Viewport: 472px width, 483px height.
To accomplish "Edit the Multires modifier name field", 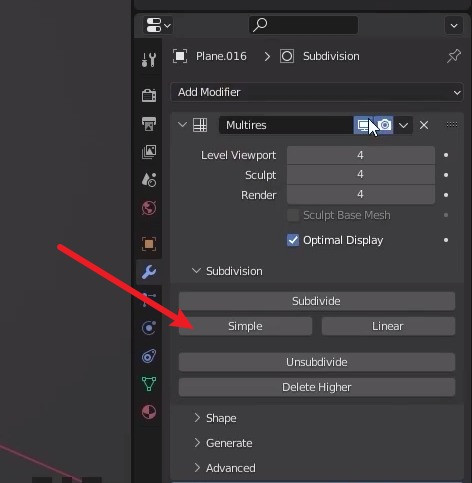I will 286,125.
